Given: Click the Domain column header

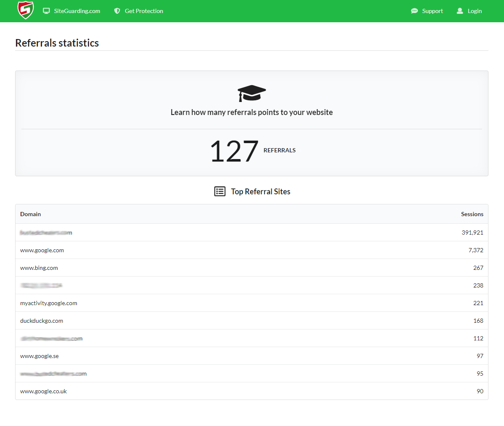Looking at the screenshot, I should (x=31, y=214).
